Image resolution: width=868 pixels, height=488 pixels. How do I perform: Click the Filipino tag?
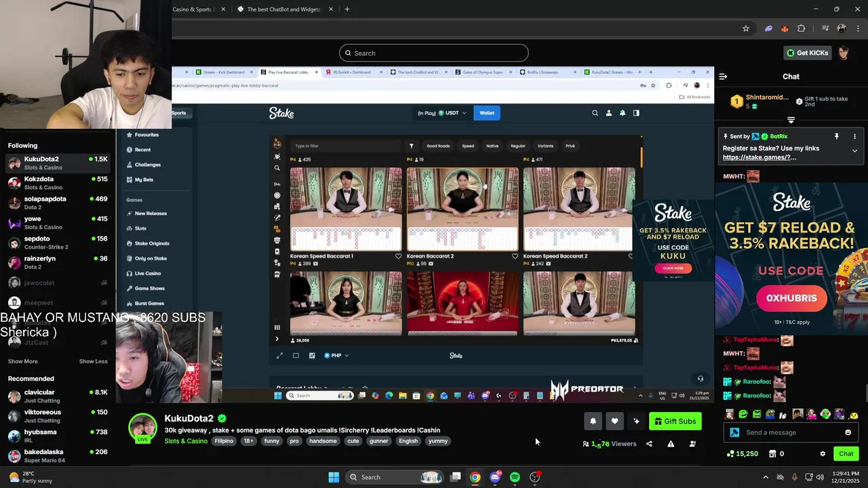224,441
